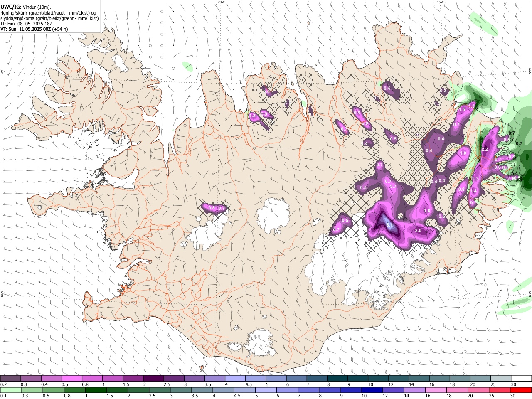
Task: Click the 'IT: Fim. 08. 05. 2025 18Z' line
Action: pos(26,24)
